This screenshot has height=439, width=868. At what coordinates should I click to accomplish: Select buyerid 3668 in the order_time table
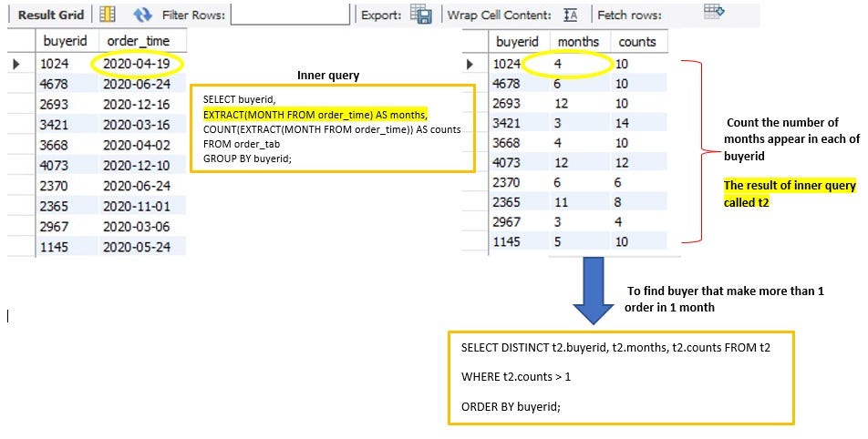55,146
